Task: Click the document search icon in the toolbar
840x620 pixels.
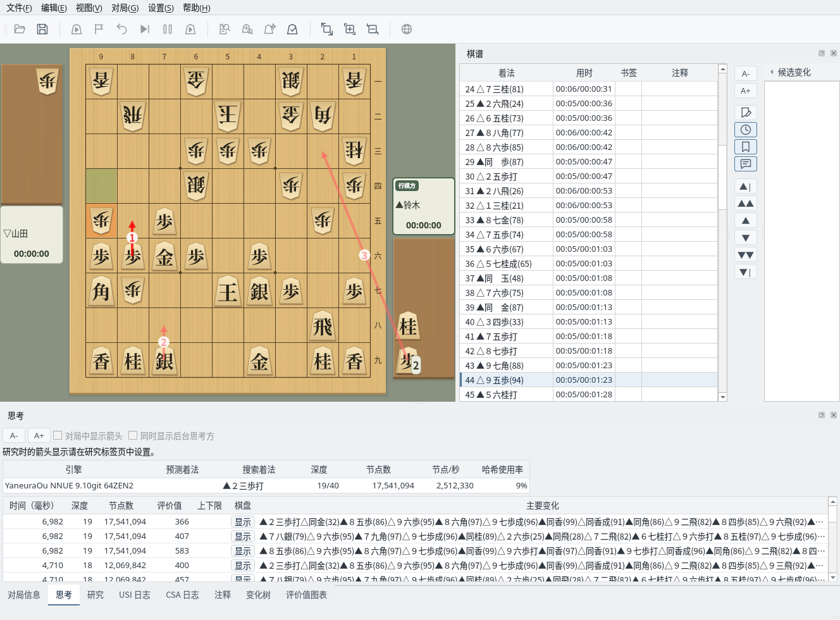Action: 225,29
